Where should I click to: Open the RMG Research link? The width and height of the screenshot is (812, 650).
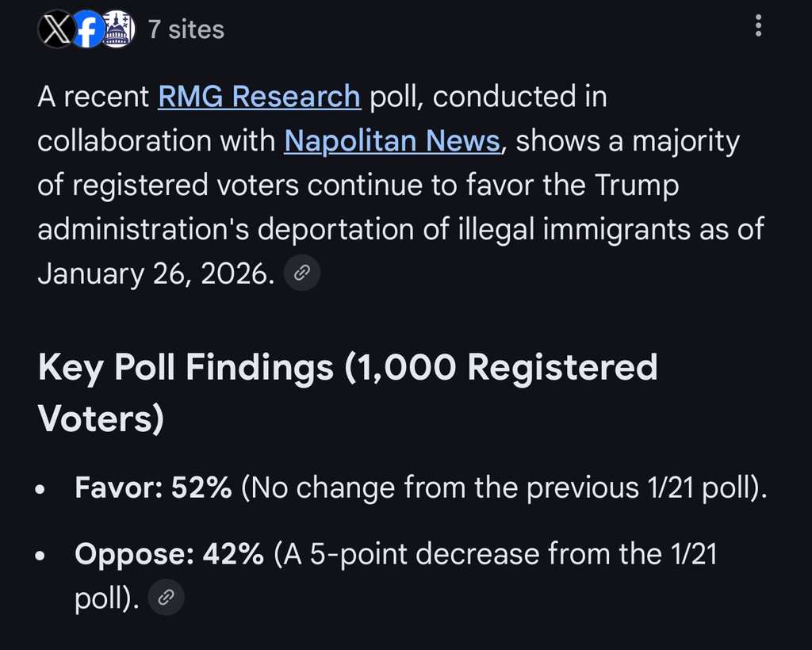click(x=259, y=97)
